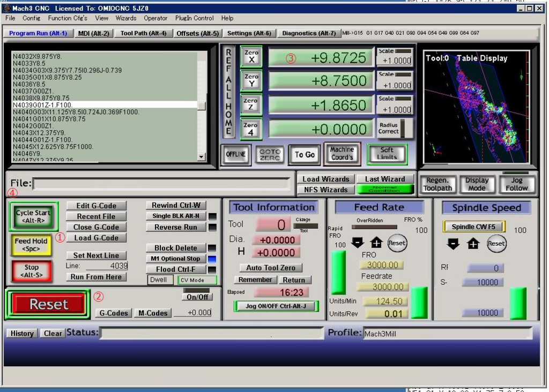Click the Zero Y button
The height and width of the screenshot is (392, 549).
tap(251, 81)
